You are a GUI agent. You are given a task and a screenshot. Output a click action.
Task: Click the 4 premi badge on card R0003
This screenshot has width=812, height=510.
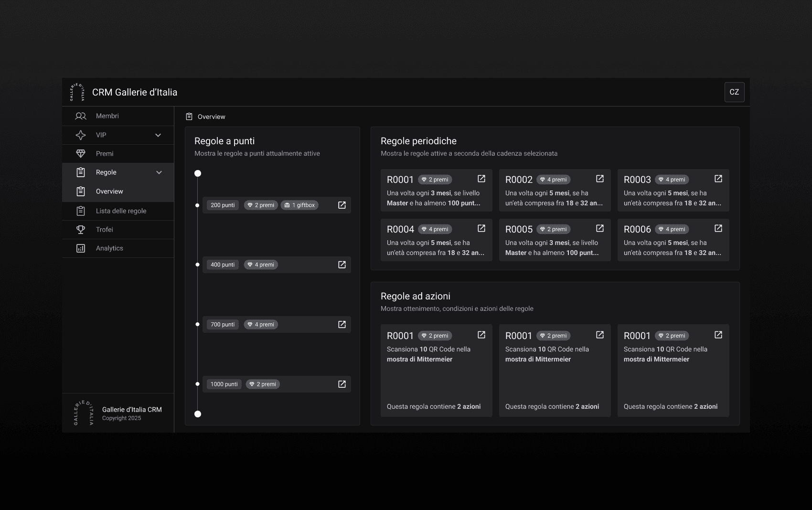point(672,180)
